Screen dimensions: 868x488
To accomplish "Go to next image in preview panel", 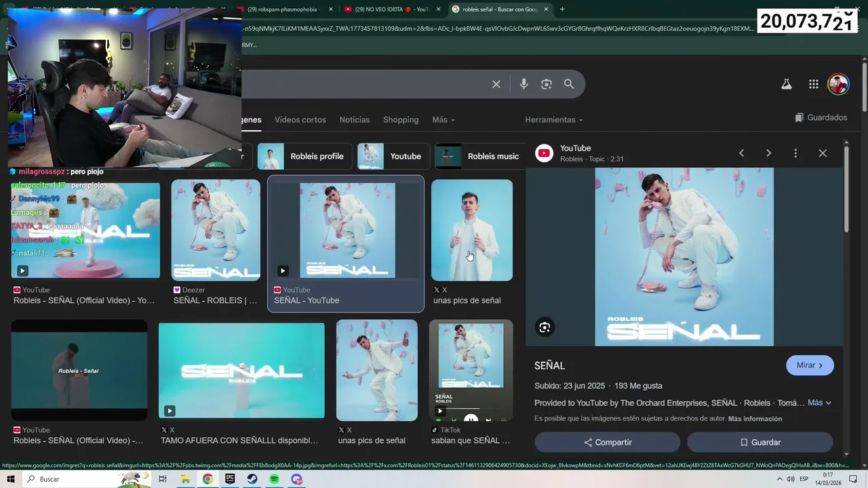I will [768, 153].
